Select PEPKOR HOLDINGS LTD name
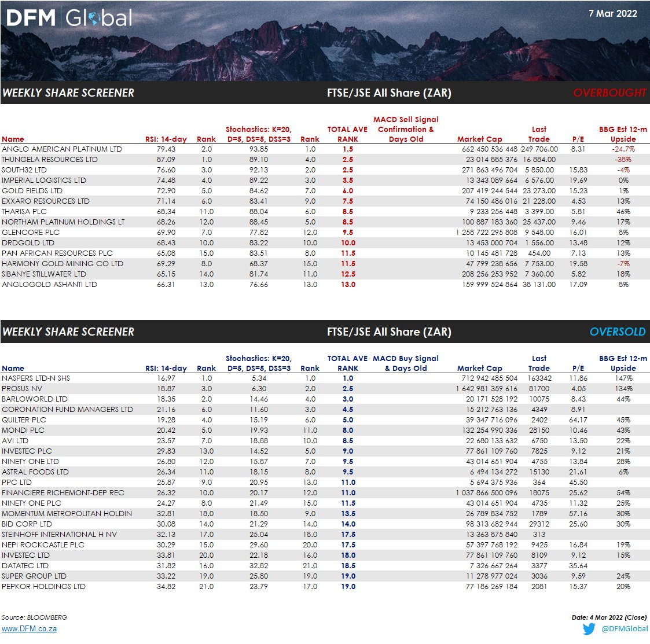The image size is (650, 644). coord(43,586)
